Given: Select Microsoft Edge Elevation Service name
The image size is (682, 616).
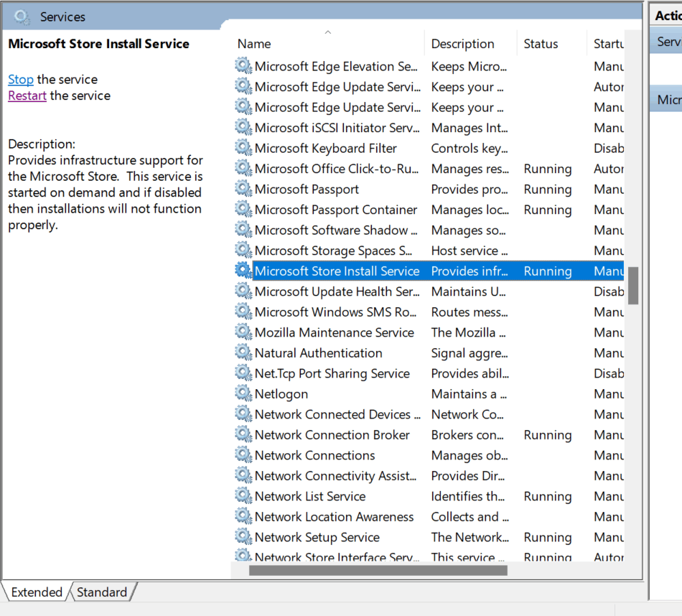Looking at the screenshot, I should 336,67.
